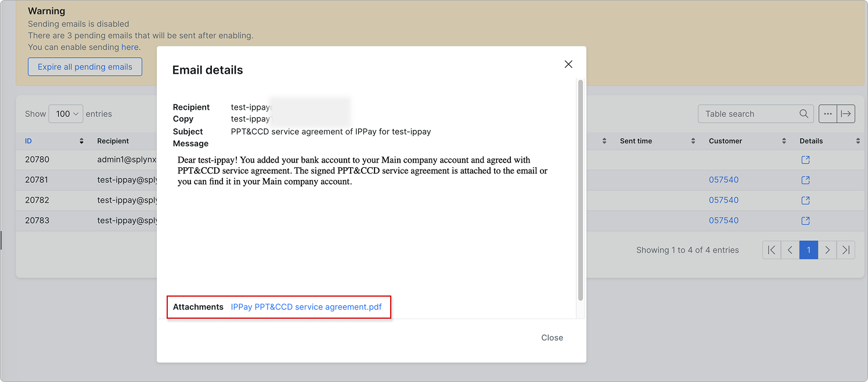This screenshot has width=868, height=382.
Task: Go to first page of results
Action: 772,250
